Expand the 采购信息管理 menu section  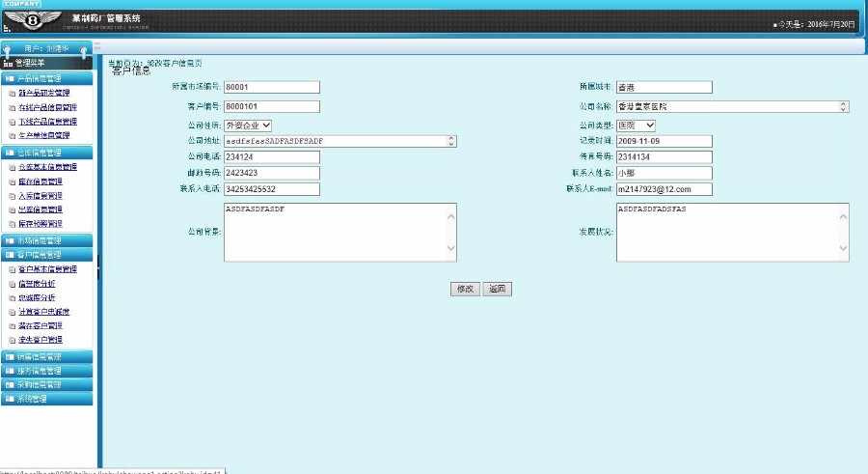(x=47, y=385)
